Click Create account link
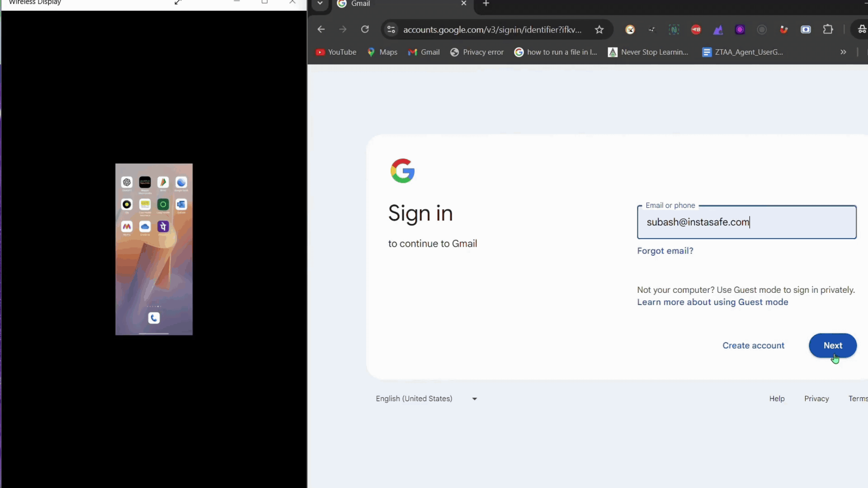Image resolution: width=868 pixels, height=488 pixels. pos(754,346)
